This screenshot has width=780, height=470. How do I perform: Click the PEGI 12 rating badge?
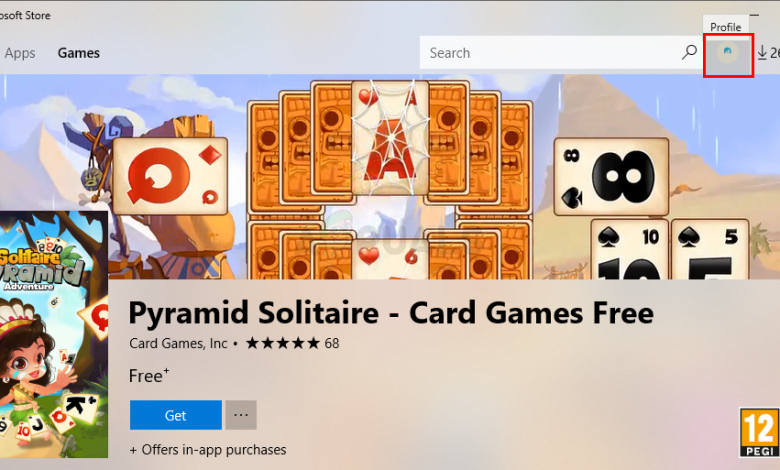click(759, 433)
